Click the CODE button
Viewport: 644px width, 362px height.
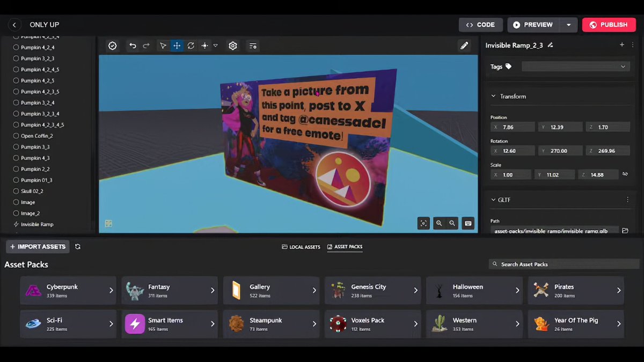coord(481,25)
